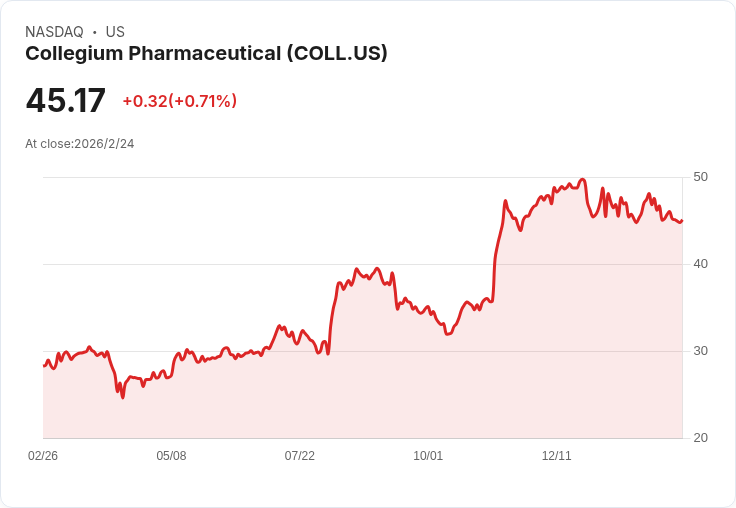
Task: Click the At close 2026/2/24 timestamp
Action: pyautogui.click(x=80, y=144)
